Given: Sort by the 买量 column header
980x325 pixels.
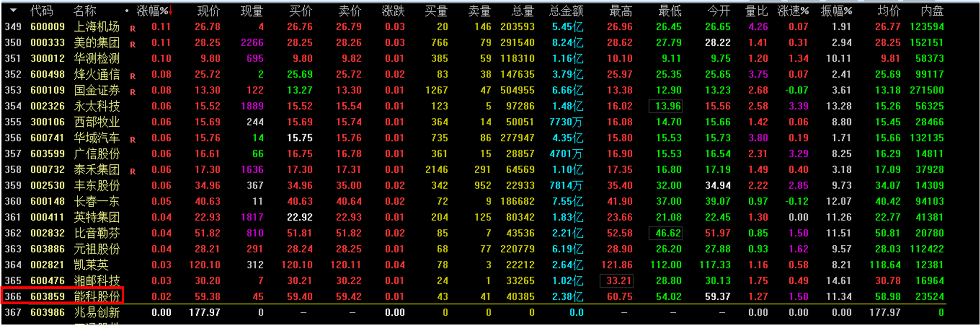Looking at the screenshot, I should (x=436, y=10).
